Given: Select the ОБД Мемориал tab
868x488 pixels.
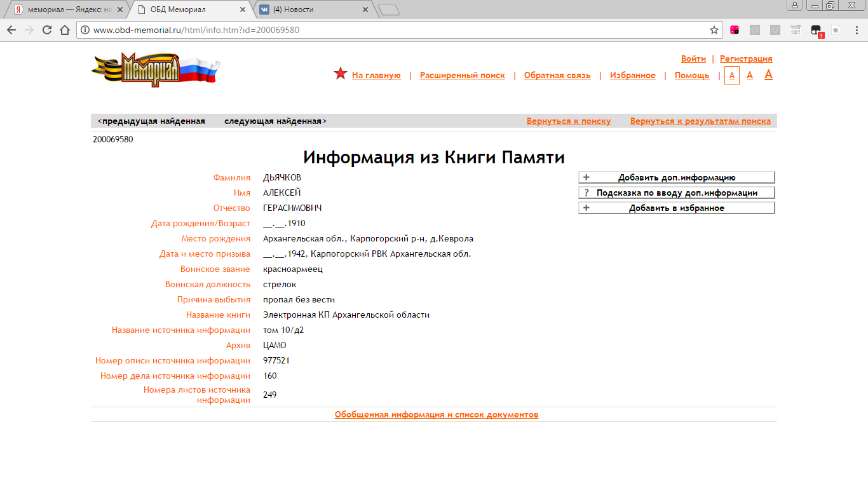Looking at the screenshot, I should pyautogui.click(x=191, y=10).
